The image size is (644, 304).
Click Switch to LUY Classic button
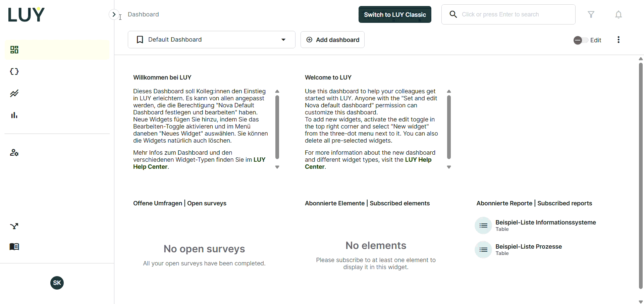pyautogui.click(x=395, y=14)
